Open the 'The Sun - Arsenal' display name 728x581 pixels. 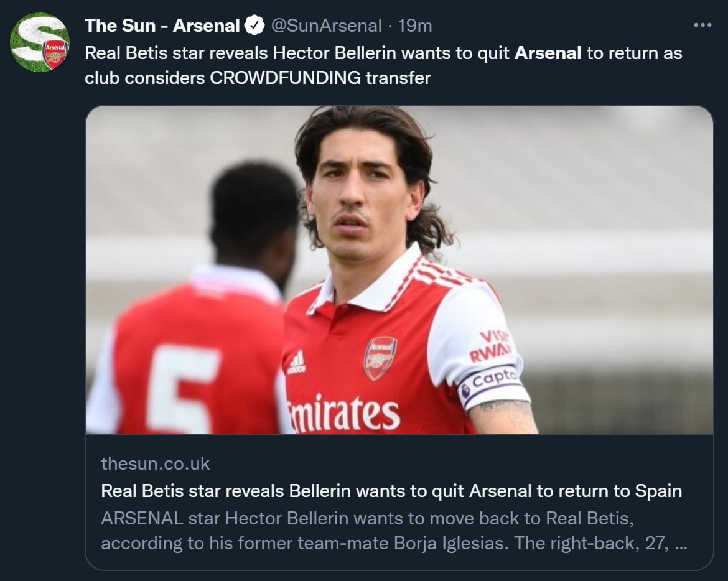(x=162, y=26)
